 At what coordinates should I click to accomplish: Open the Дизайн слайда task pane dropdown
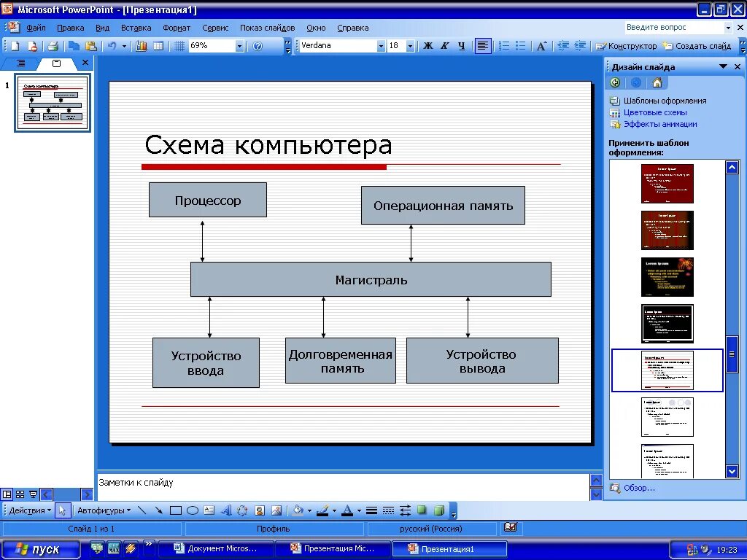click(723, 66)
